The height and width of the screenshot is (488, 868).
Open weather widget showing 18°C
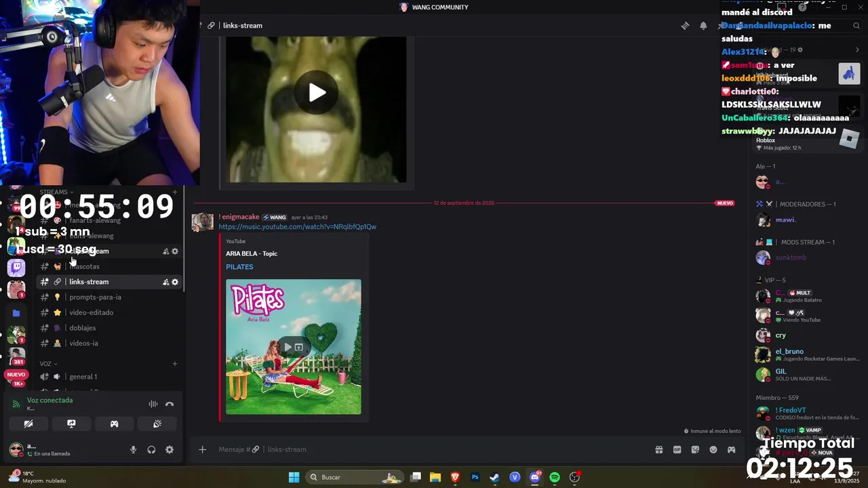tap(37, 477)
